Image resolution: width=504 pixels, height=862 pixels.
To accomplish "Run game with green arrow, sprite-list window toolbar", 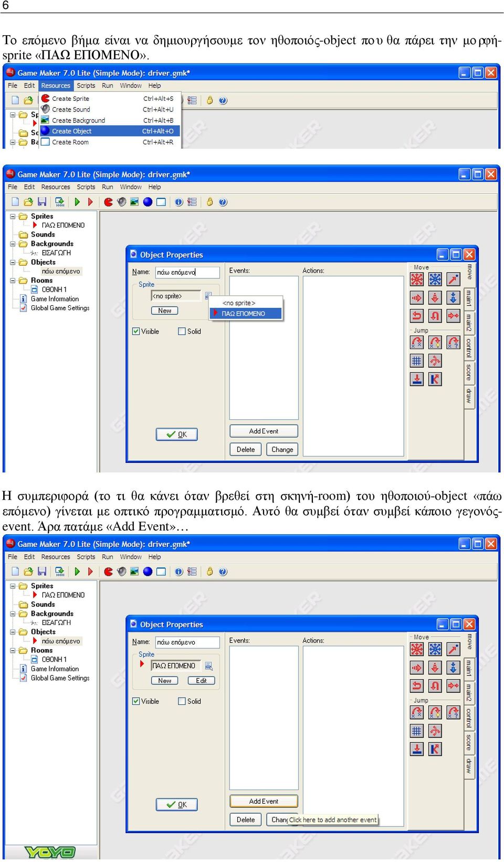I will click(x=77, y=202).
